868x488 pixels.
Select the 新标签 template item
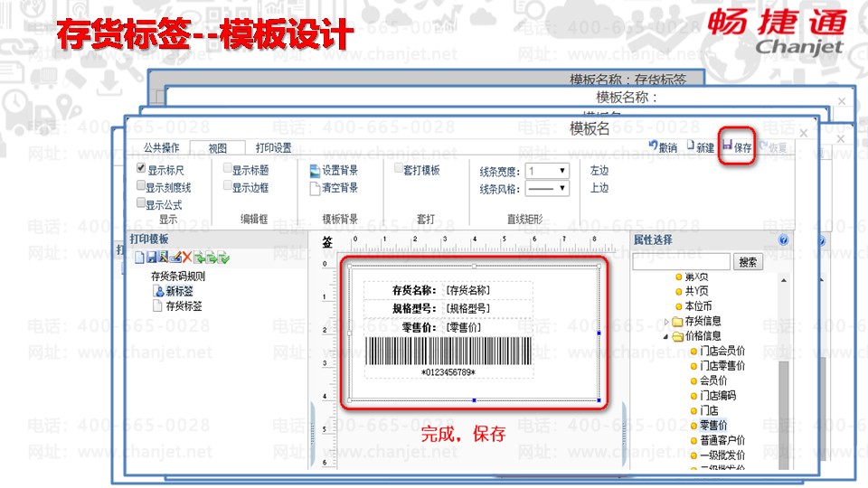(x=179, y=291)
